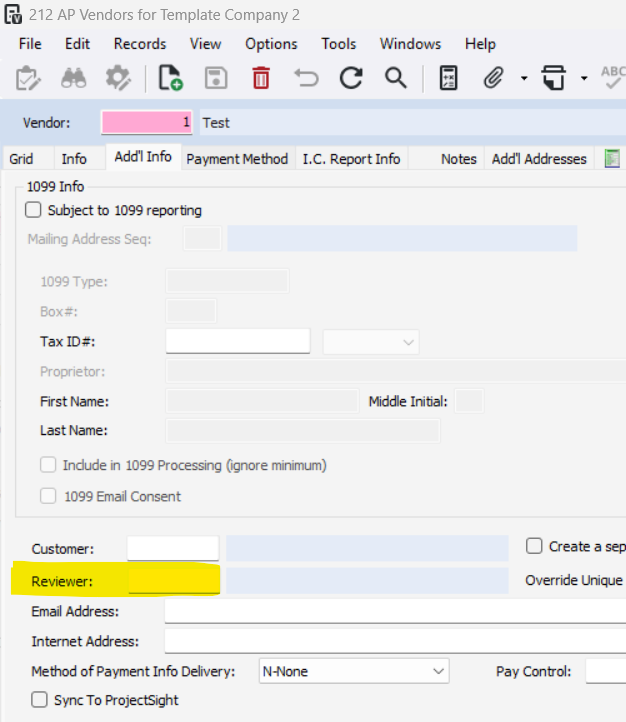Screen dimensions: 626x722
Task: Save the record with floppy disk icon
Action: pyautogui.click(x=216, y=78)
